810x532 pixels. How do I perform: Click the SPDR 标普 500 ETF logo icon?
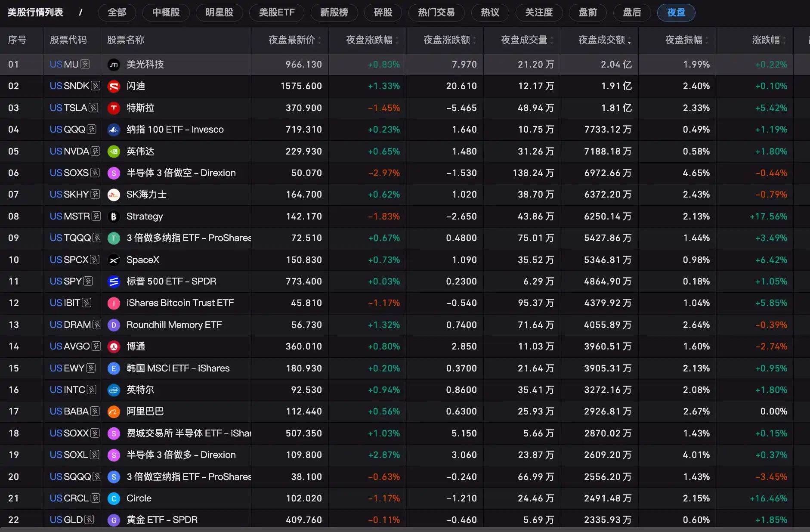coord(114,281)
